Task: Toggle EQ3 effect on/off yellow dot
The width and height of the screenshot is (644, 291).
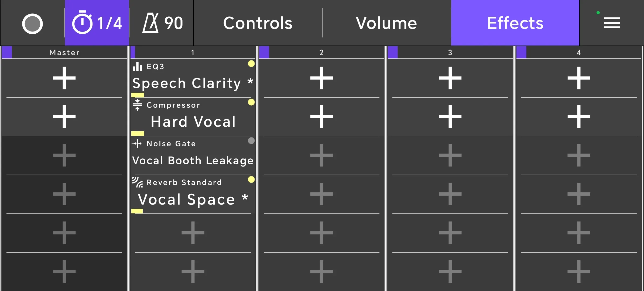Action: point(251,64)
